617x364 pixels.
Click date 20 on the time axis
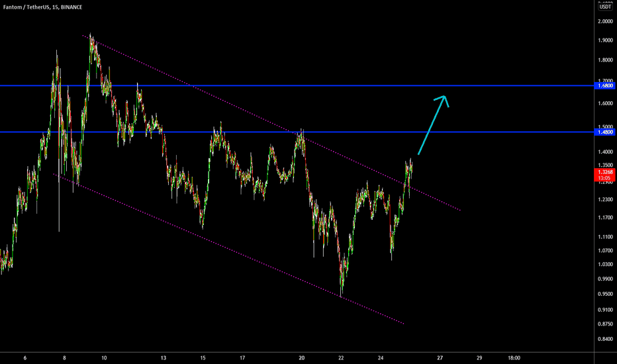coord(301,358)
